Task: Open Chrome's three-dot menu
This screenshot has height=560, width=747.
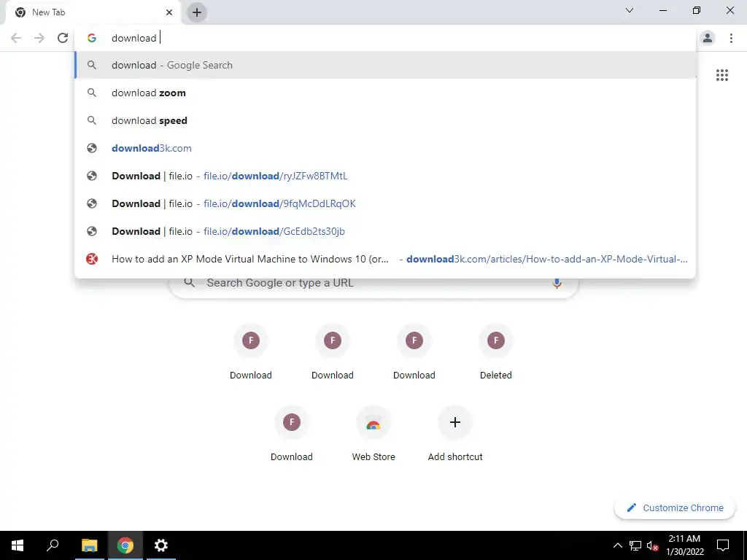Action: 731,38
